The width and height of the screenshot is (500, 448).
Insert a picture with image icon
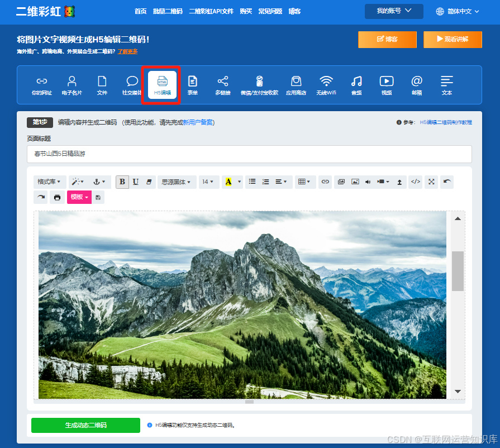point(355,182)
